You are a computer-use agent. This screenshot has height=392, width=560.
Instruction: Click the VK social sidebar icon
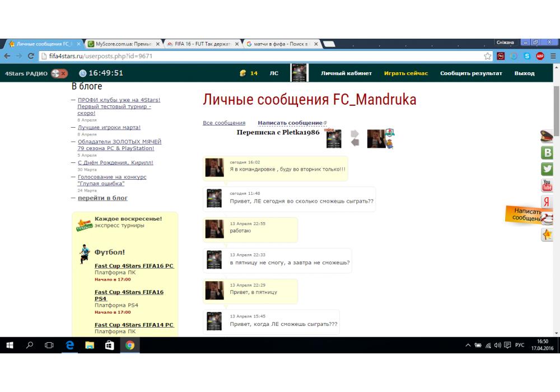coord(547,153)
